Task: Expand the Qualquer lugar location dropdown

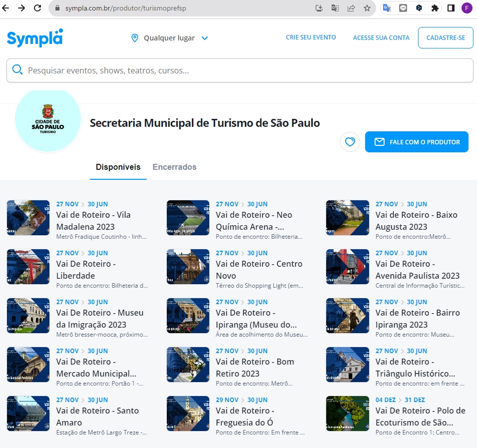Action: click(170, 38)
